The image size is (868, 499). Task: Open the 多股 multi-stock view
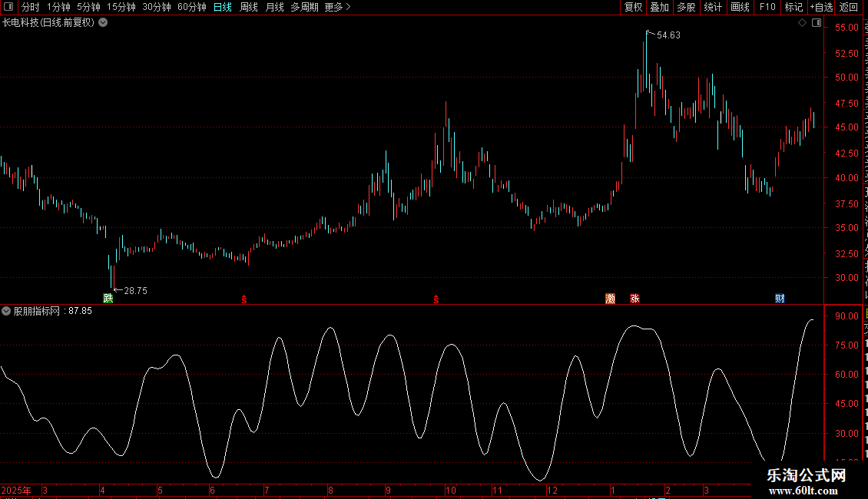tap(686, 7)
